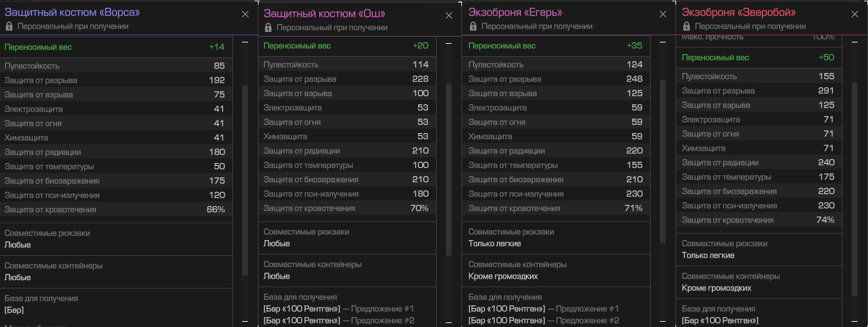Click Защита от радиации value 240
Image resolution: width=868 pixels, height=327 pixels.
826,163
